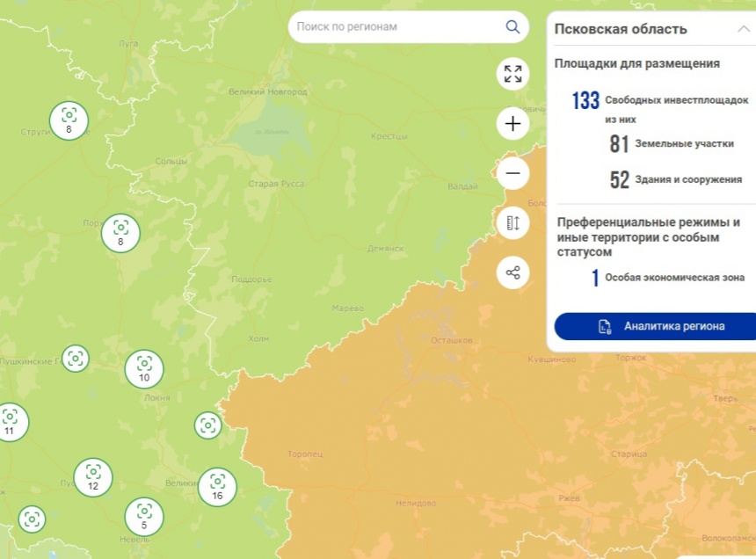The image size is (756, 559).
Task: Click the fullscreen map expand icon
Action: (x=513, y=74)
